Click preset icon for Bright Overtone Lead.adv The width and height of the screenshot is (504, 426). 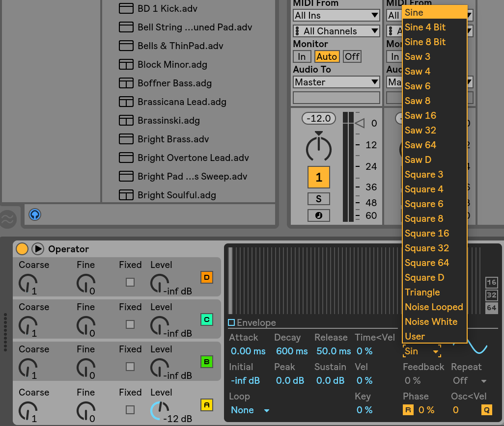(x=126, y=158)
